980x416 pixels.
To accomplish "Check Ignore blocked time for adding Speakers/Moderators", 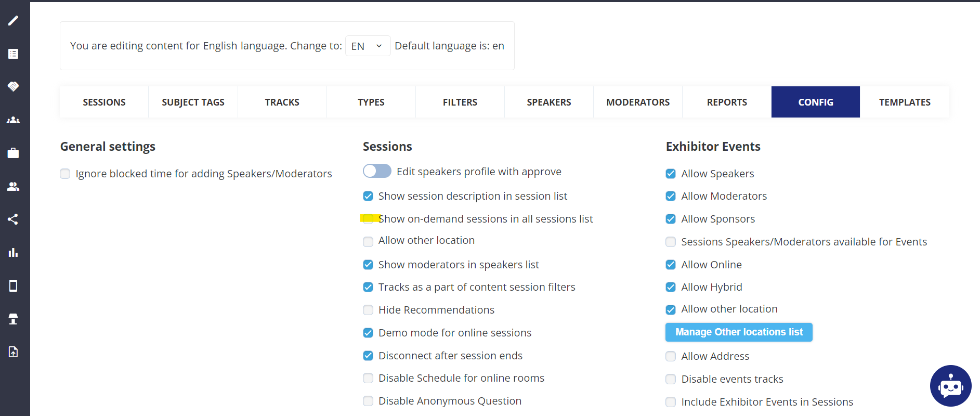I will tap(65, 174).
